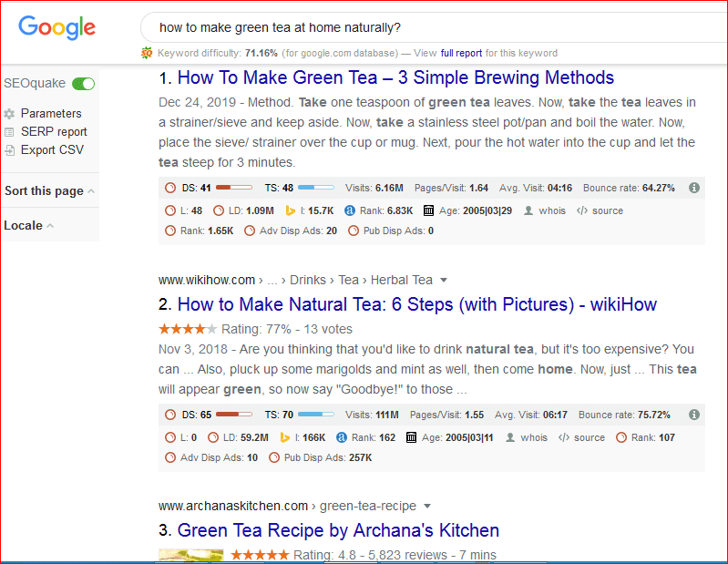Focus the Google search input field
The width and height of the screenshot is (728, 564).
[434, 28]
